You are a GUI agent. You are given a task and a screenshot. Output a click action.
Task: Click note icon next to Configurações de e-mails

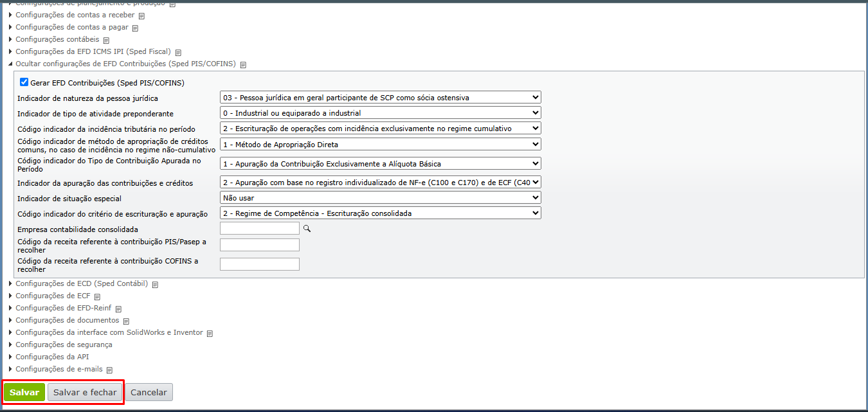pyautogui.click(x=109, y=370)
